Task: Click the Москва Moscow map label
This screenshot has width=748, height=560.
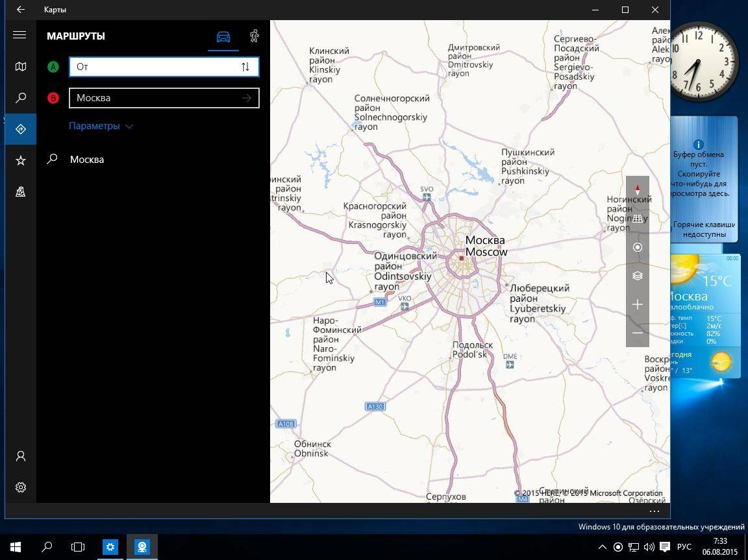Action: tap(486, 246)
